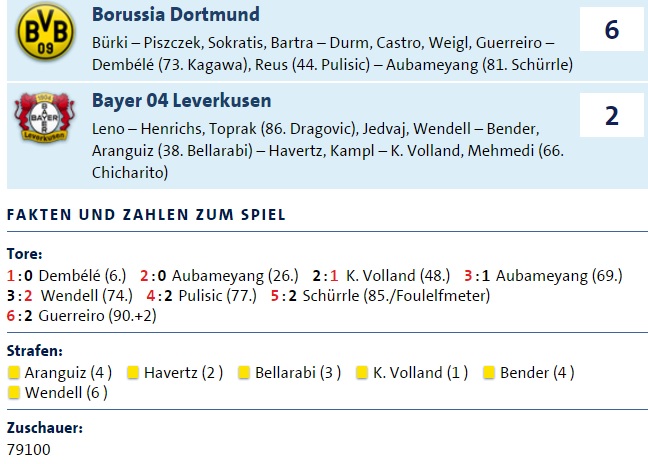This screenshot has height=464, width=648.
Task: Click Dortmund's score box showing 6
Action: click(x=612, y=30)
